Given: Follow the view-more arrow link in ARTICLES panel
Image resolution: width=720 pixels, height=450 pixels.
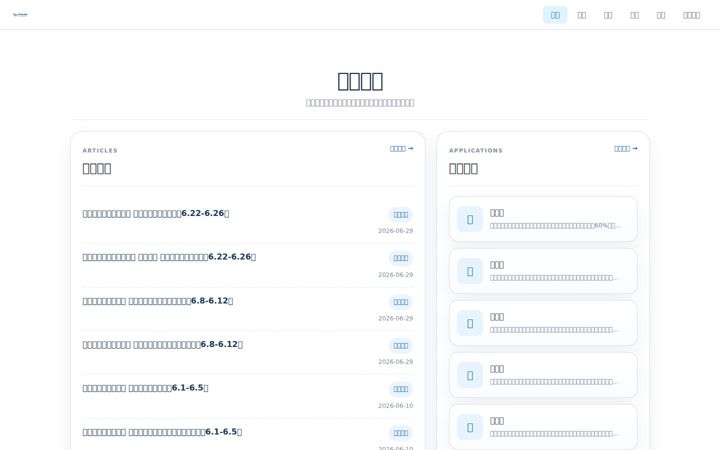Looking at the screenshot, I should (x=401, y=149).
